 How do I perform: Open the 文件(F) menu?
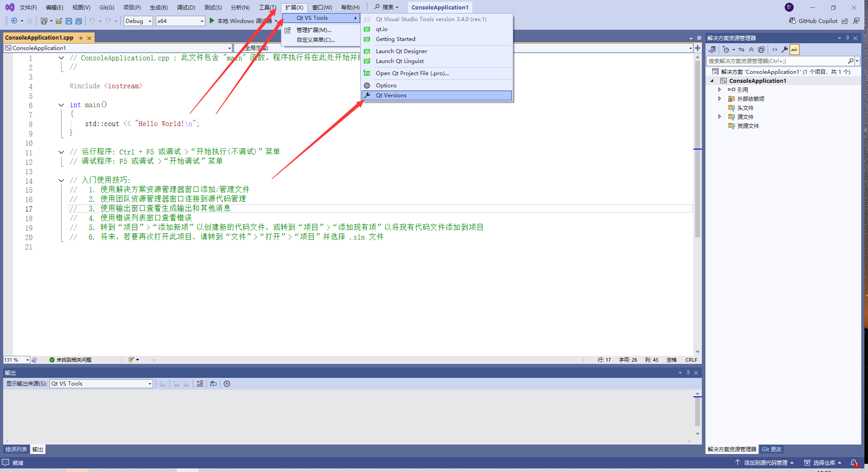(x=28, y=7)
